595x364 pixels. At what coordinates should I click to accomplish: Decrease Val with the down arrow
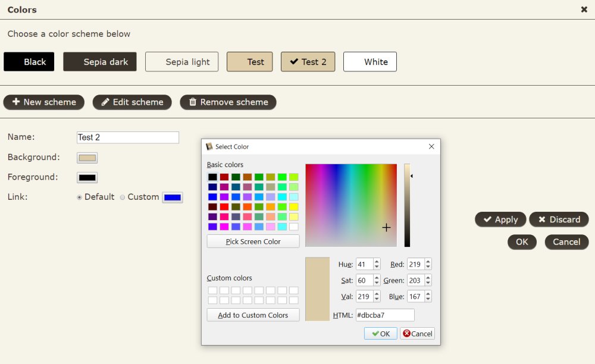377,299
